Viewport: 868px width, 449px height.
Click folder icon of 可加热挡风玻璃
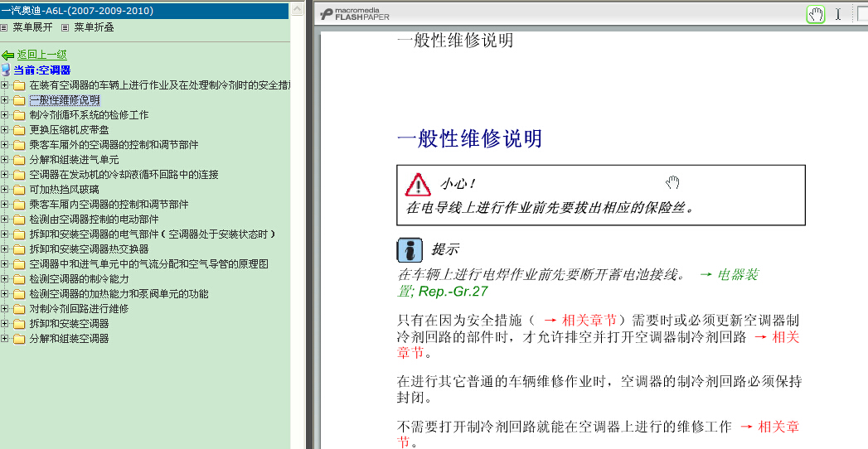pyautogui.click(x=19, y=190)
